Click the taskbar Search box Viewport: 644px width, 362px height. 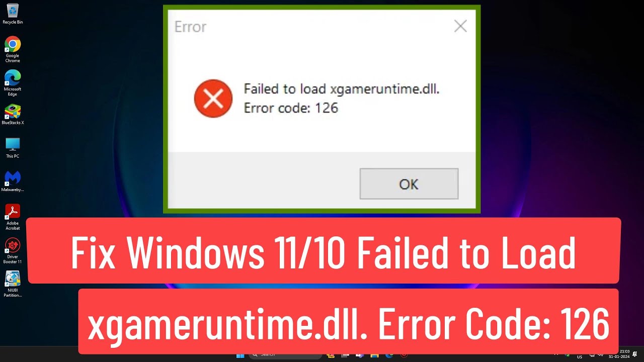point(285,355)
